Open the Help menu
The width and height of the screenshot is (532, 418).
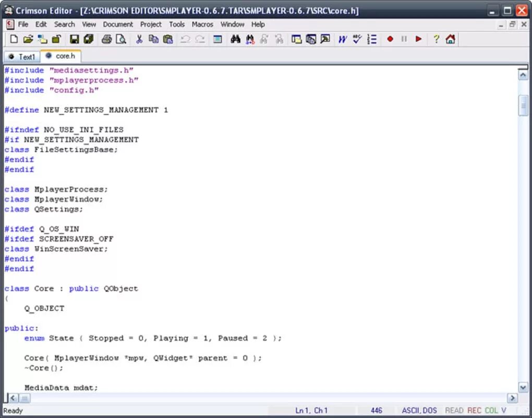[x=258, y=25]
